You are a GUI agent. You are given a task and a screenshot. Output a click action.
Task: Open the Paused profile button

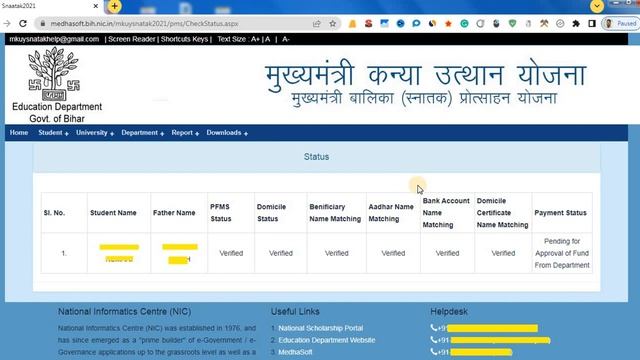point(621,24)
